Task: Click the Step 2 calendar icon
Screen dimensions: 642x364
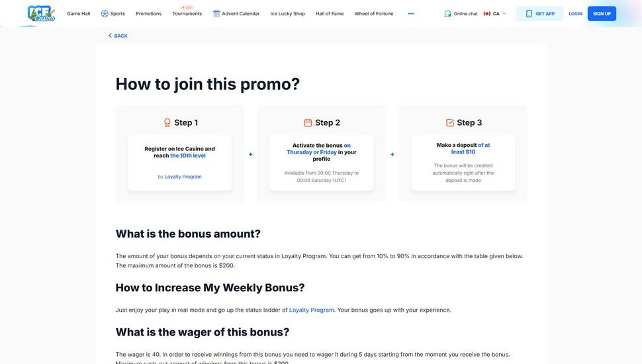Action: [x=308, y=122]
